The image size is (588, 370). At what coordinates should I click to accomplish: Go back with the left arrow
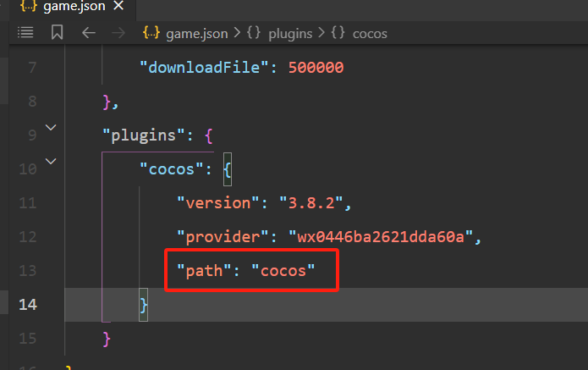(x=89, y=33)
